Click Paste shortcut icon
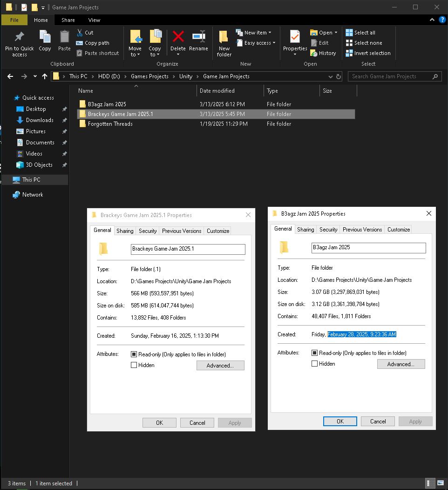Viewport: 448px width, 490px height. (79, 53)
